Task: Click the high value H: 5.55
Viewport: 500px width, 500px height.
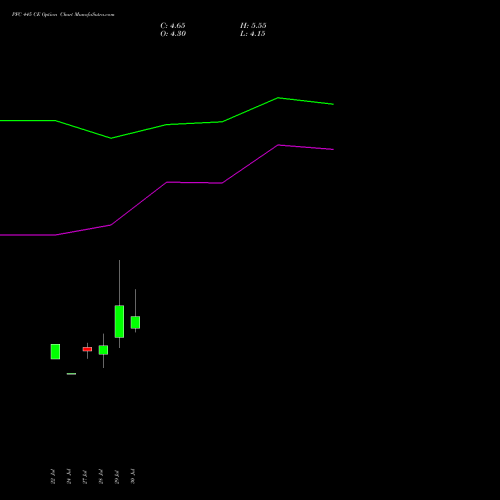Action: [253, 26]
